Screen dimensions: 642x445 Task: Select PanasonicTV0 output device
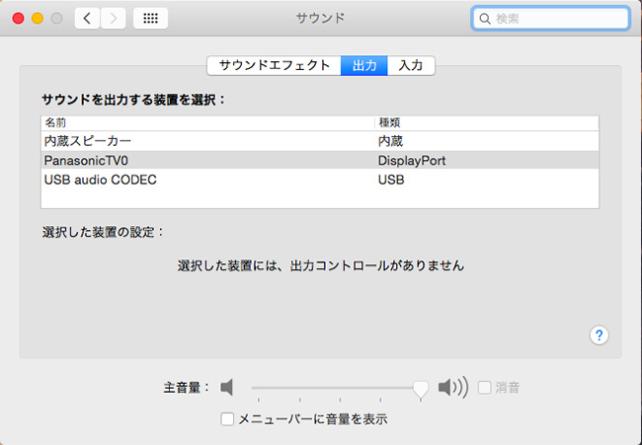[320, 160]
